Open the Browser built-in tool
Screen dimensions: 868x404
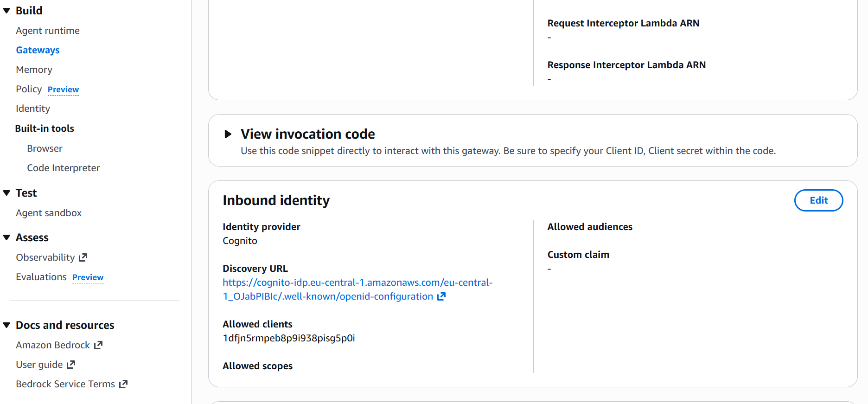click(45, 148)
